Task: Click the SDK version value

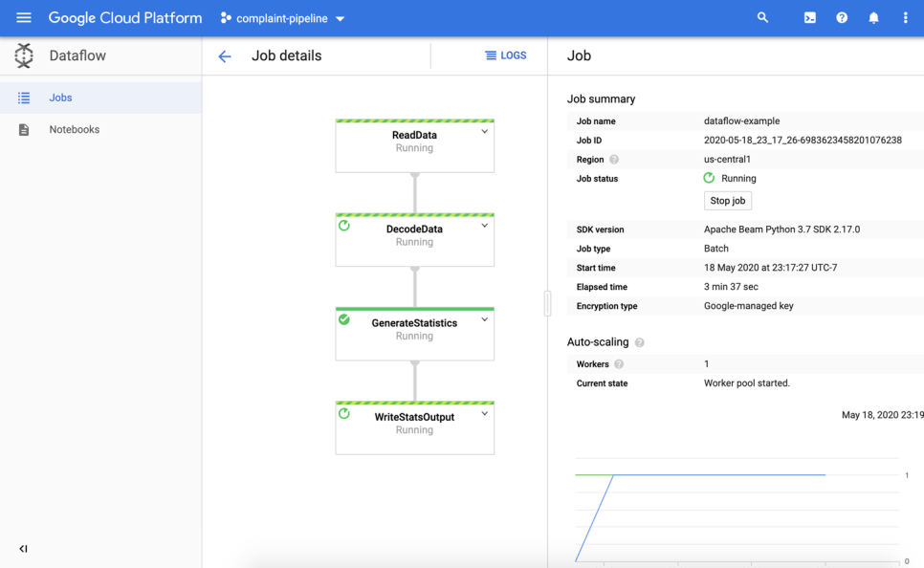Action: pyautogui.click(x=782, y=229)
